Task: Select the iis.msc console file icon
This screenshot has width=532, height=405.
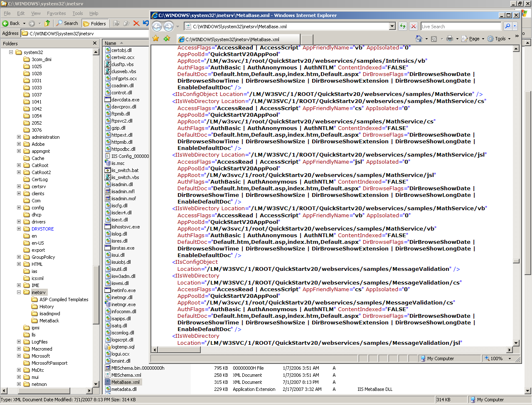Action: click(108, 163)
